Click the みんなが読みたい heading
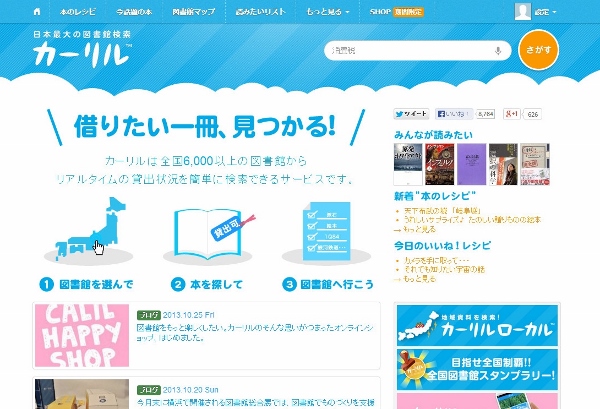This screenshot has width=600, height=409. point(433,135)
